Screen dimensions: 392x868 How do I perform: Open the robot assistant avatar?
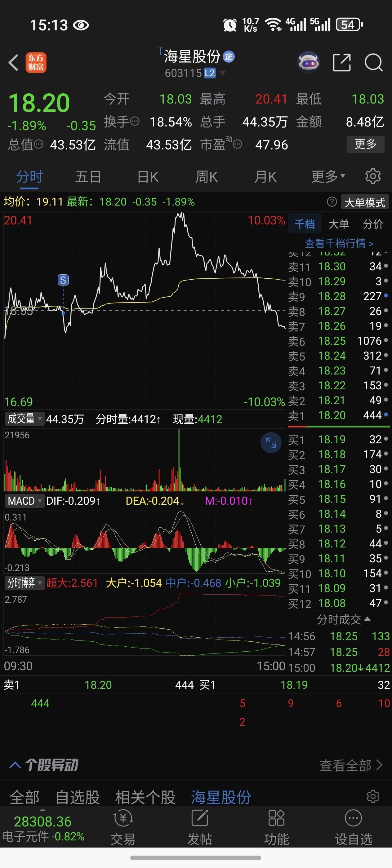pyautogui.click(x=308, y=62)
